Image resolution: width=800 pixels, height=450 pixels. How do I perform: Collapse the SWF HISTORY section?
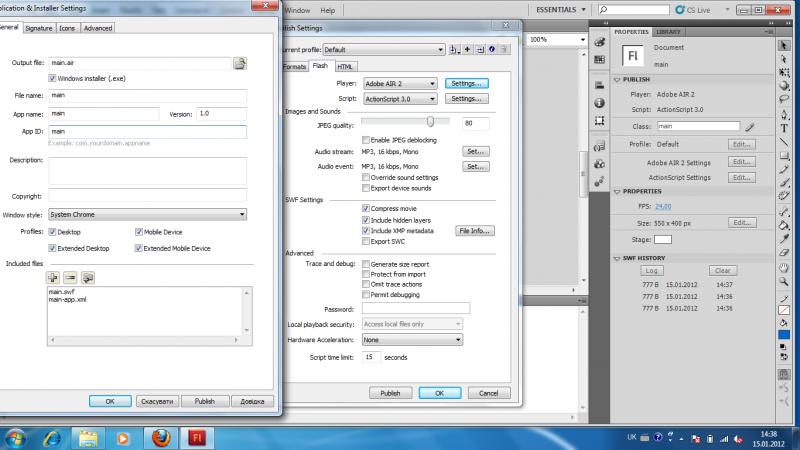tap(617, 258)
